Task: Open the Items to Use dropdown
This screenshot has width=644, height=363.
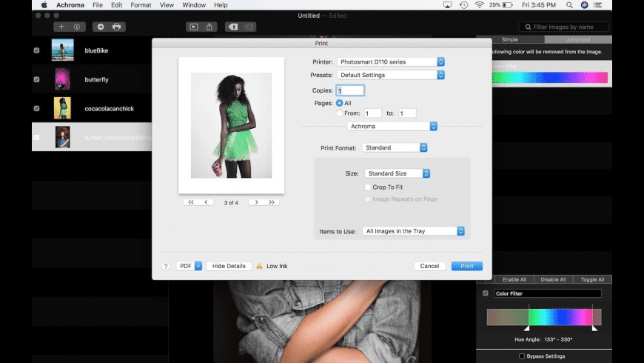Action: (413, 231)
